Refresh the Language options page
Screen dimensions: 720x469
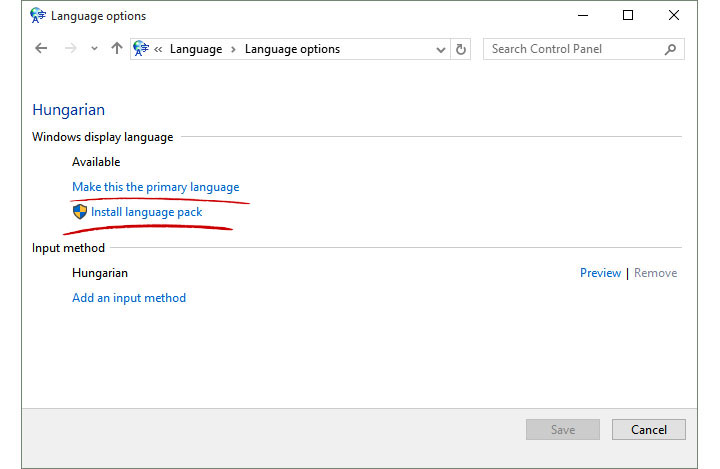click(x=461, y=49)
